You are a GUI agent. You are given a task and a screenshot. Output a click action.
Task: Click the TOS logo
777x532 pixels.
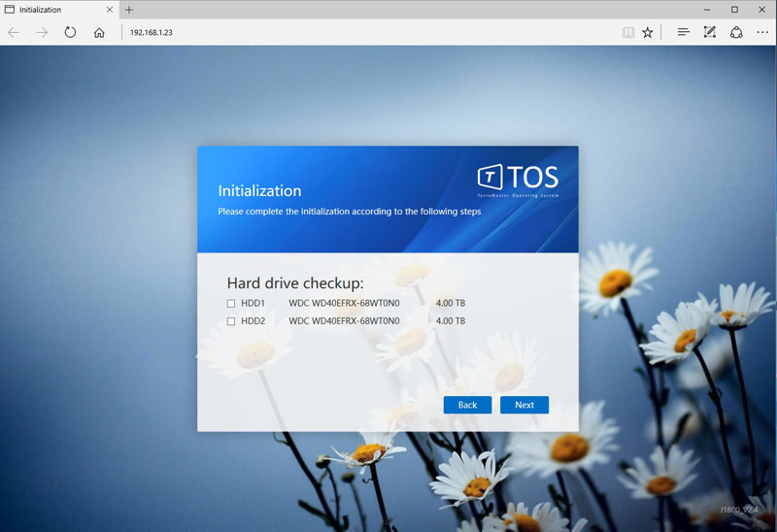point(518,181)
